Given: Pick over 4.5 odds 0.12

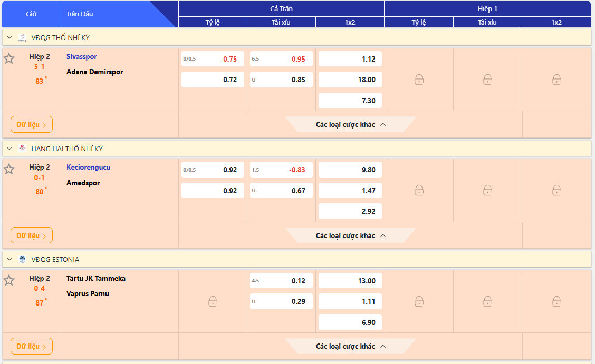Looking at the screenshot, I should tap(281, 281).
